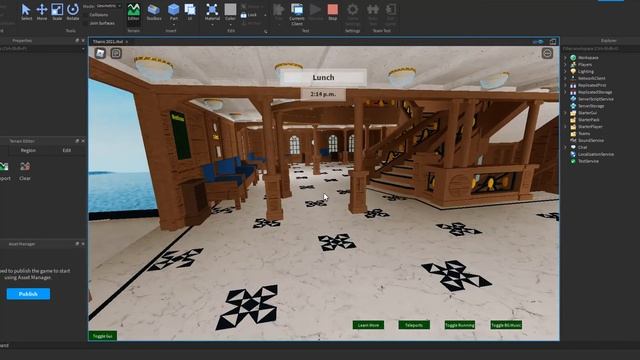The height and width of the screenshot is (360, 640).
Task: Expand the ReplicatedFirst tree node
Action: click(565, 85)
